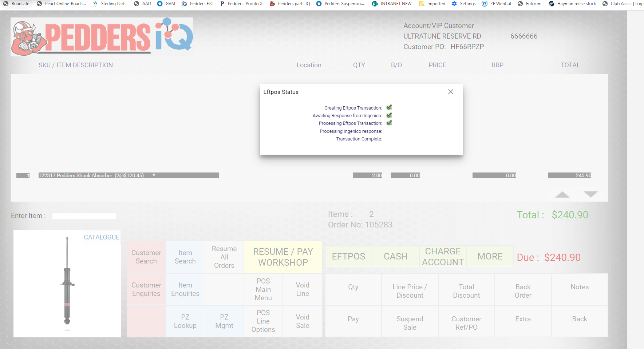The height and width of the screenshot is (349, 644).
Task: Click the Pedders iQ logo
Action: pos(102,37)
